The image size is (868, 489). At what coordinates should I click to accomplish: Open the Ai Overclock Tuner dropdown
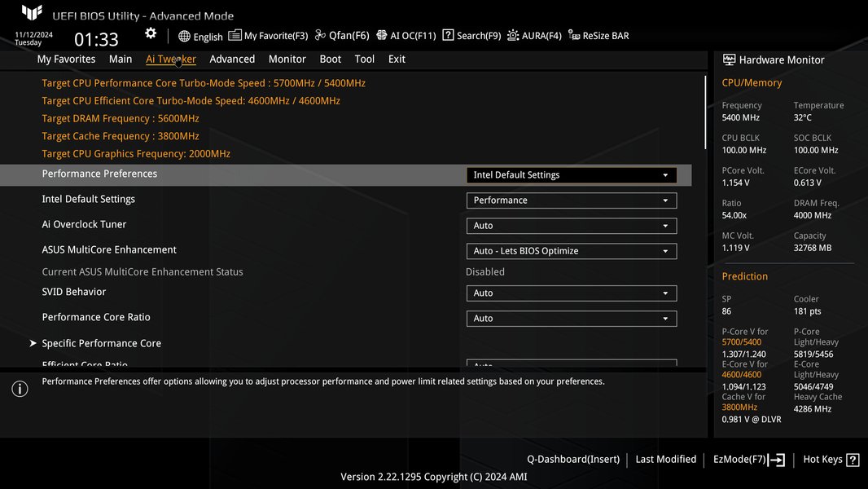tap(572, 226)
